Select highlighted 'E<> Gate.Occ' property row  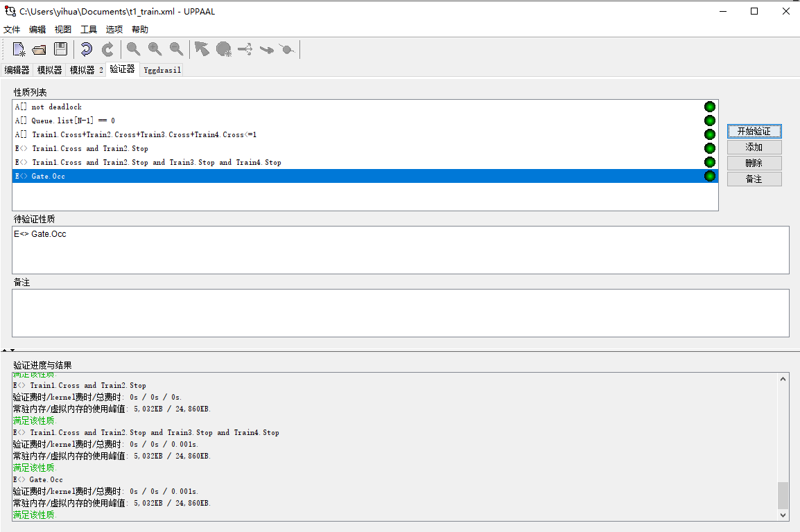(x=365, y=176)
